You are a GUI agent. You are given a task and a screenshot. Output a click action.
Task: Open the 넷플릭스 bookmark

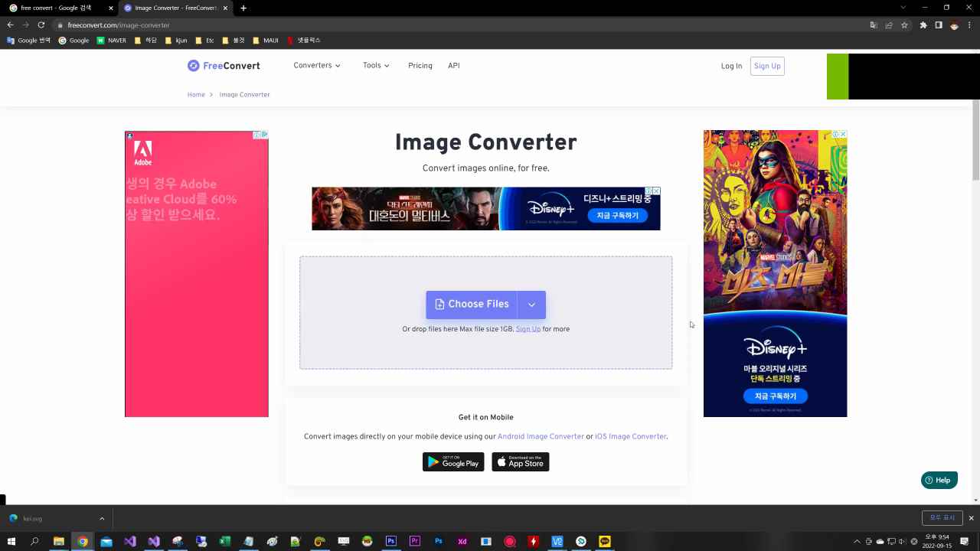pos(304,41)
